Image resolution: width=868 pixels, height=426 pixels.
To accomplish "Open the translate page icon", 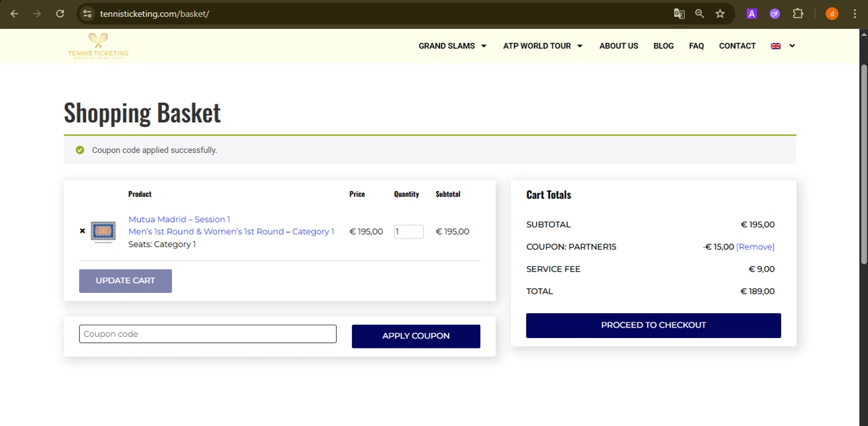I will [679, 14].
